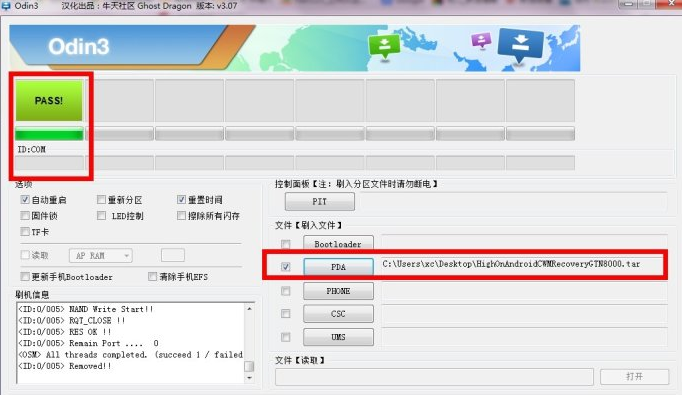Click the PHONE file button
The image size is (682, 395).
(338, 291)
